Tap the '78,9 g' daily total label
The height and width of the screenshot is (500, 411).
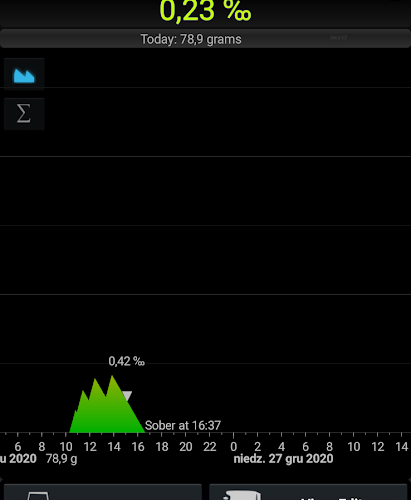[x=61, y=459]
